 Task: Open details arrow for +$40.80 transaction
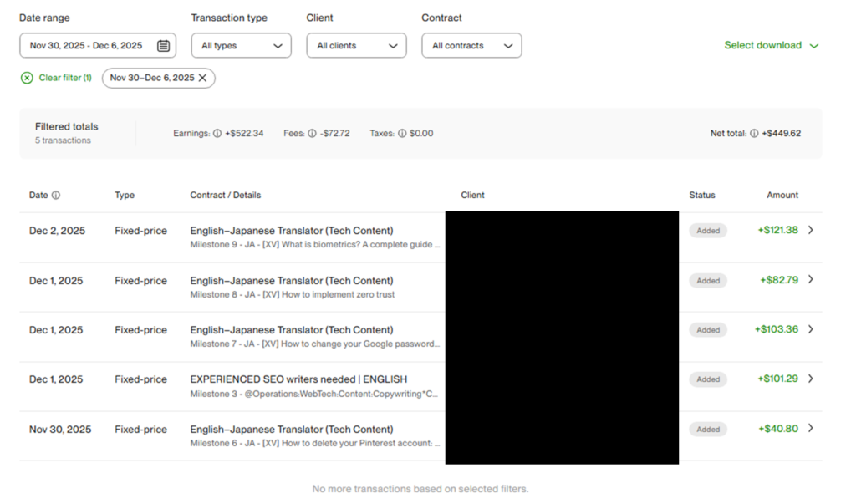[x=810, y=429]
